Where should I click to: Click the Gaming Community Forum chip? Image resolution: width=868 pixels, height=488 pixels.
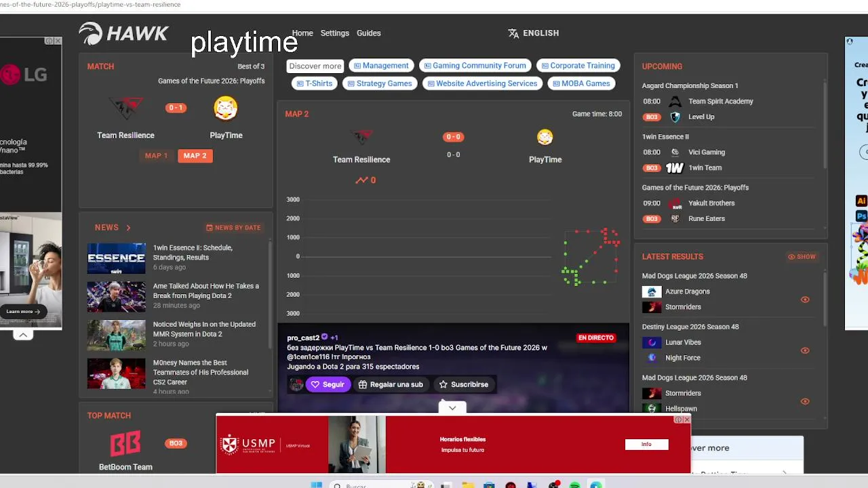pos(475,66)
